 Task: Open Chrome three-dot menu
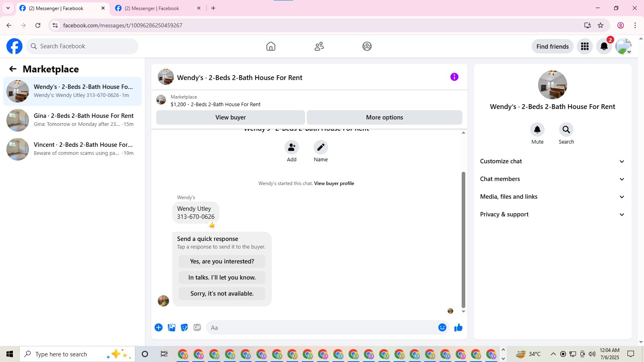click(x=635, y=25)
